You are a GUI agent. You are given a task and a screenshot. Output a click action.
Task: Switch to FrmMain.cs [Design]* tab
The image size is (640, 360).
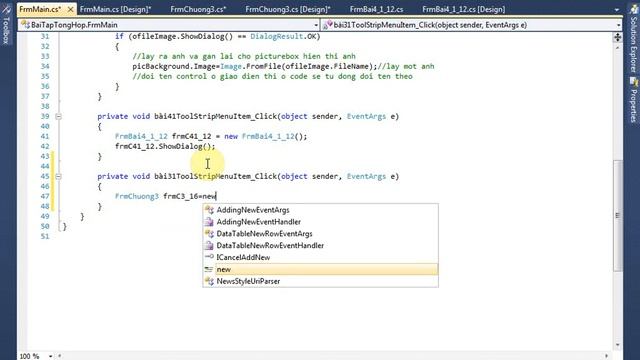[x=116, y=9]
